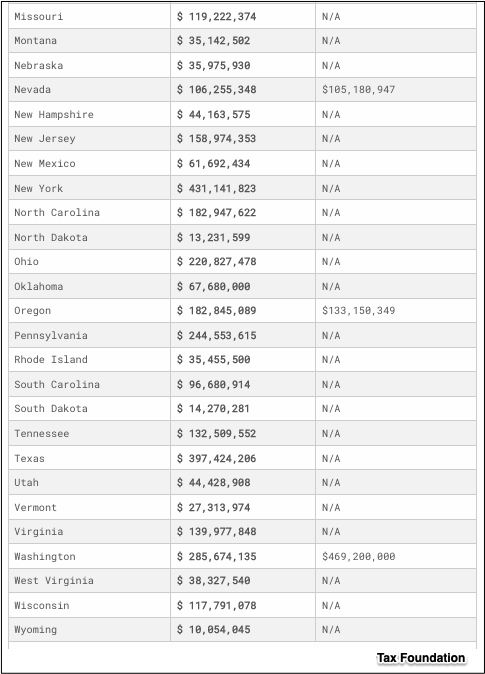Select Montana's $35,142,502 value
The image size is (485, 674).
tap(213, 41)
